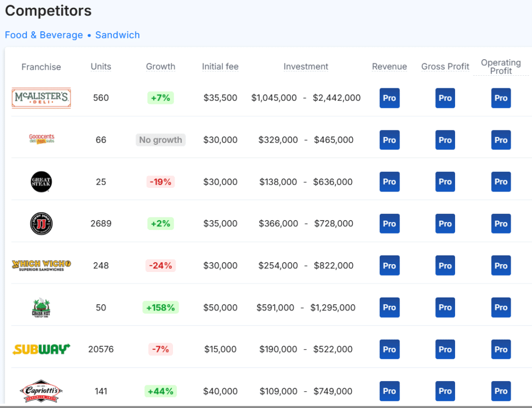Screen dimensions: 532x408
Task: Unlock McAlister's Revenue with the Pro button
Action: 390,98
